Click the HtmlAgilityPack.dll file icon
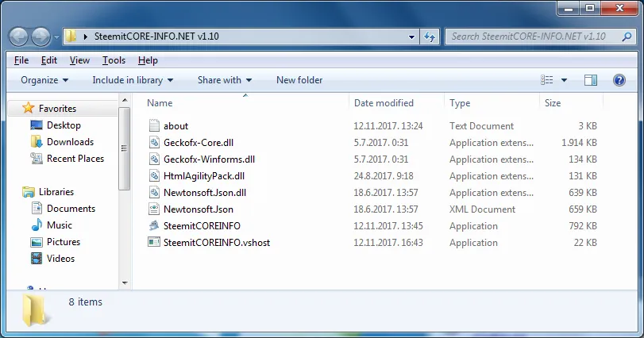 coord(154,176)
